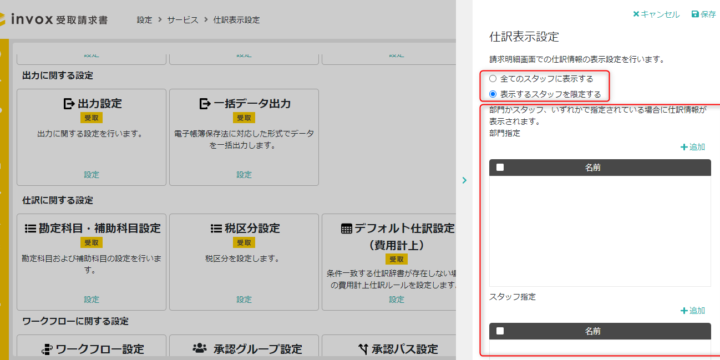The image size is (720, 360).
Task: Click the ワークフロー設定 flow icon
Action: [x=46, y=349]
